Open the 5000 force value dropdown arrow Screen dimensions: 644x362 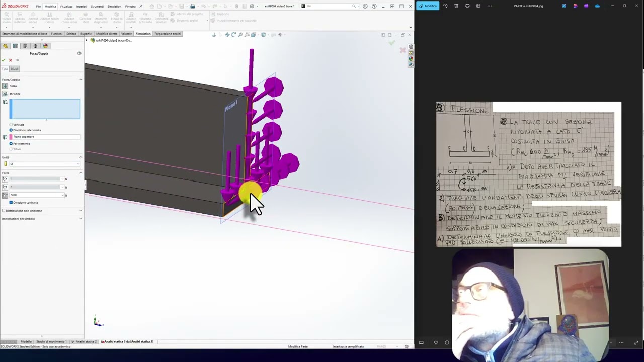(63, 195)
